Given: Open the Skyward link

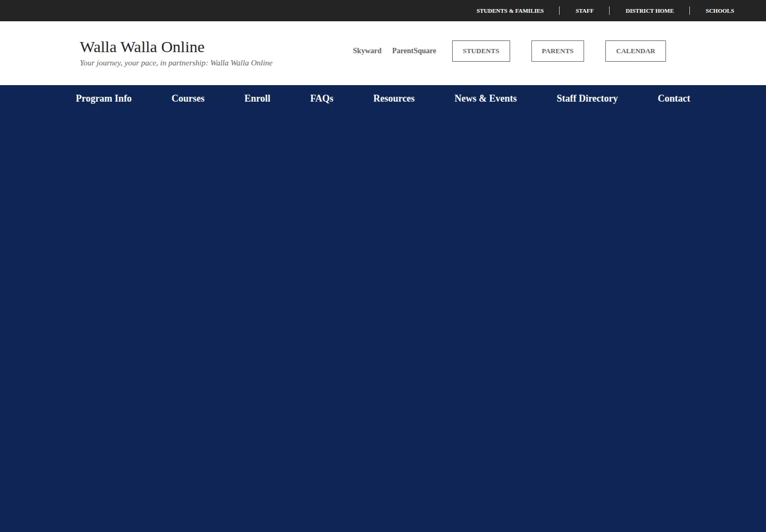Looking at the screenshot, I should (367, 51).
